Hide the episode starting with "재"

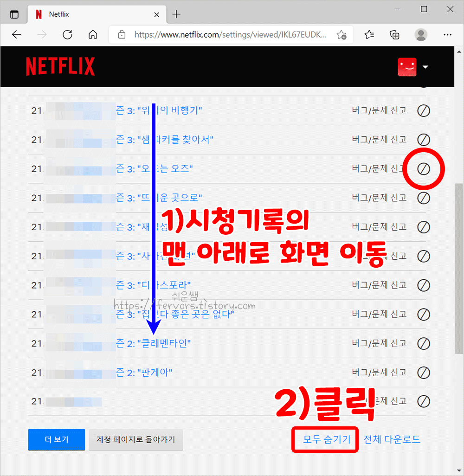click(x=423, y=227)
